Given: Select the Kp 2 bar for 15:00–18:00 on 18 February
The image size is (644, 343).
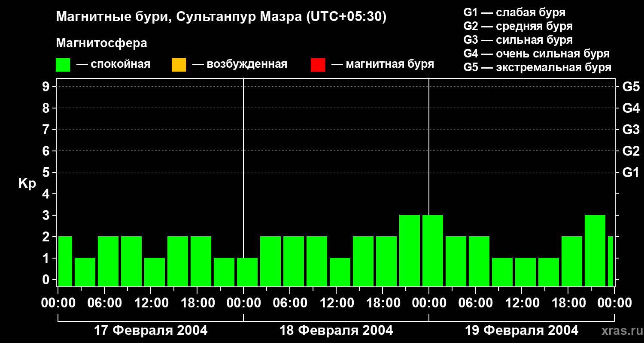Looking at the screenshot, I should pos(363,262).
